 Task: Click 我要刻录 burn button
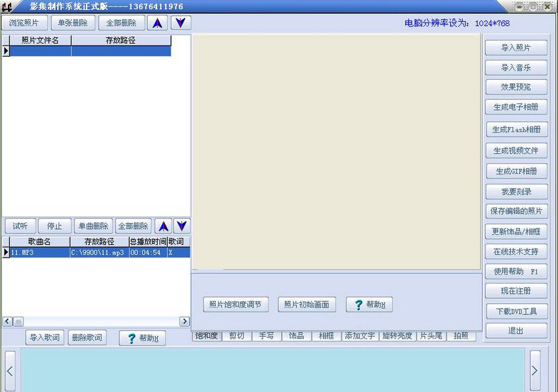[x=517, y=192]
